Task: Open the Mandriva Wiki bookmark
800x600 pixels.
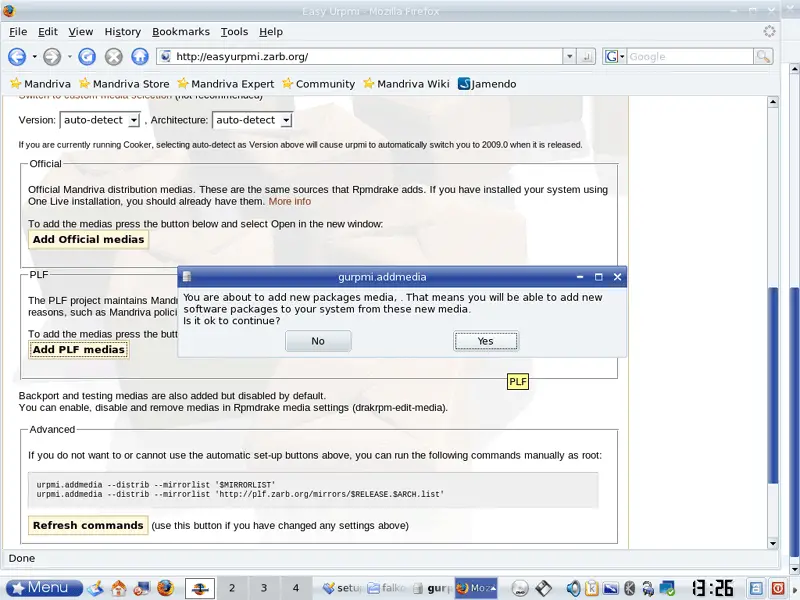Action: 406,84
